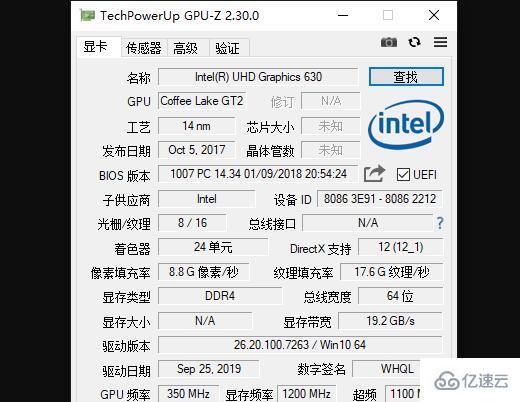
Task: Click the BIOS version field
Action: 258,174
